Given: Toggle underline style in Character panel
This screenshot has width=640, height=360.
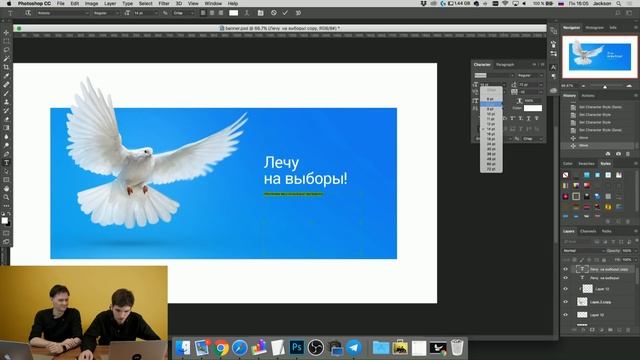Looking at the screenshot, I should point(529,118).
